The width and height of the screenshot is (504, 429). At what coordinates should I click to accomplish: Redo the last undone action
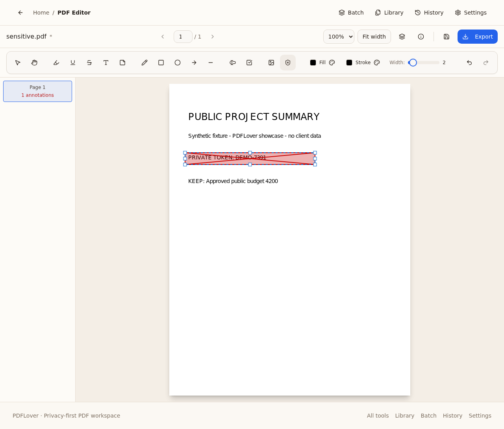(x=486, y=63)
